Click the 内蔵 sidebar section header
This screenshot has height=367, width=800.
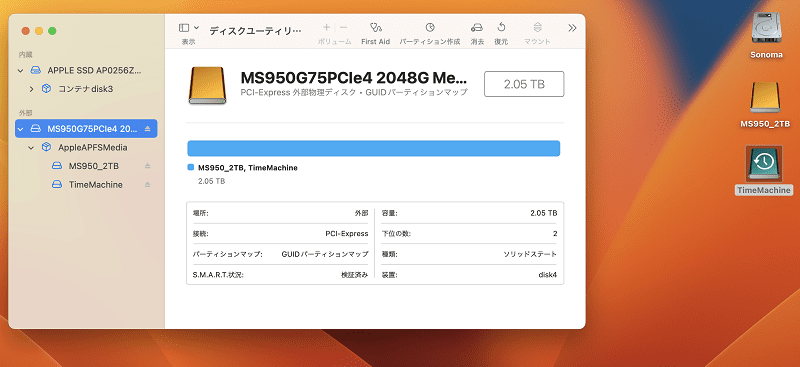pyautogui.click(x=26, y=55)
